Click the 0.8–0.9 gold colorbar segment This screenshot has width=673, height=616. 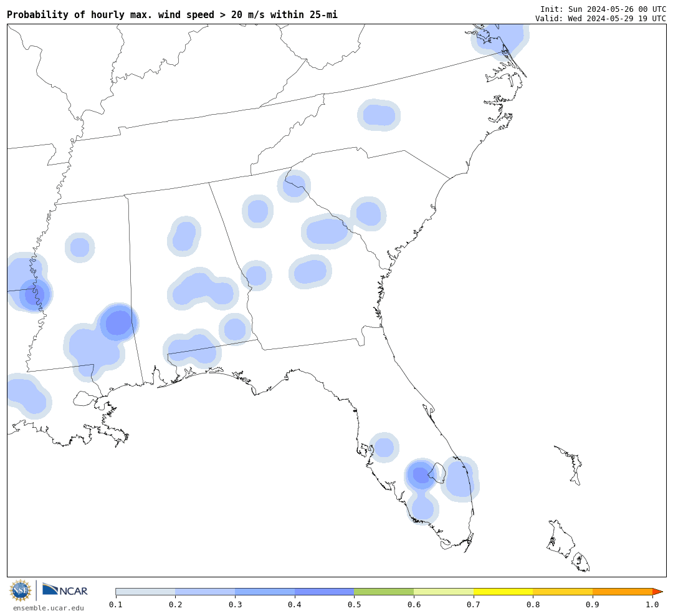[563, 592]
